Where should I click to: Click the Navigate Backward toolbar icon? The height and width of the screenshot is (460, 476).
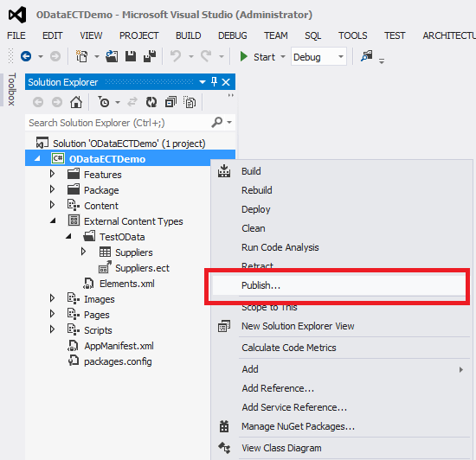click(x=26, y=56)
